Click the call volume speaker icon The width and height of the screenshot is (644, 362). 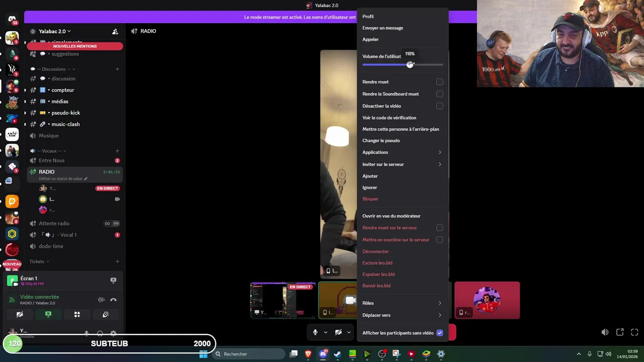605,332
